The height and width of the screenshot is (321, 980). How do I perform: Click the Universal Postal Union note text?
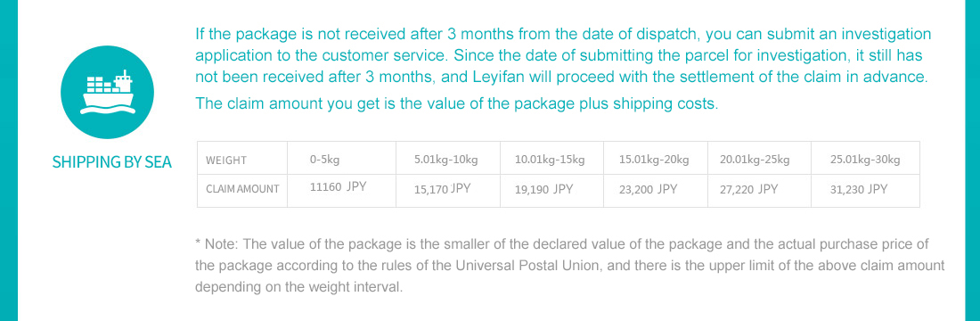(569, 266)
